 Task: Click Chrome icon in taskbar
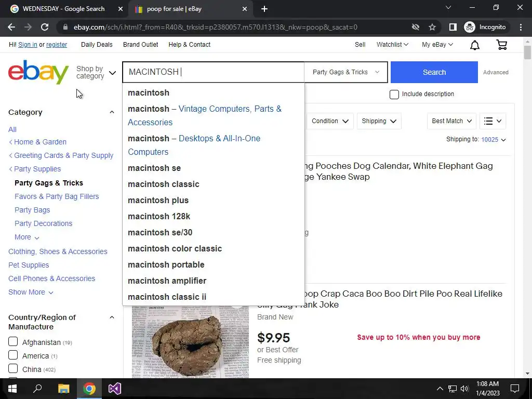tap(89, 389)
